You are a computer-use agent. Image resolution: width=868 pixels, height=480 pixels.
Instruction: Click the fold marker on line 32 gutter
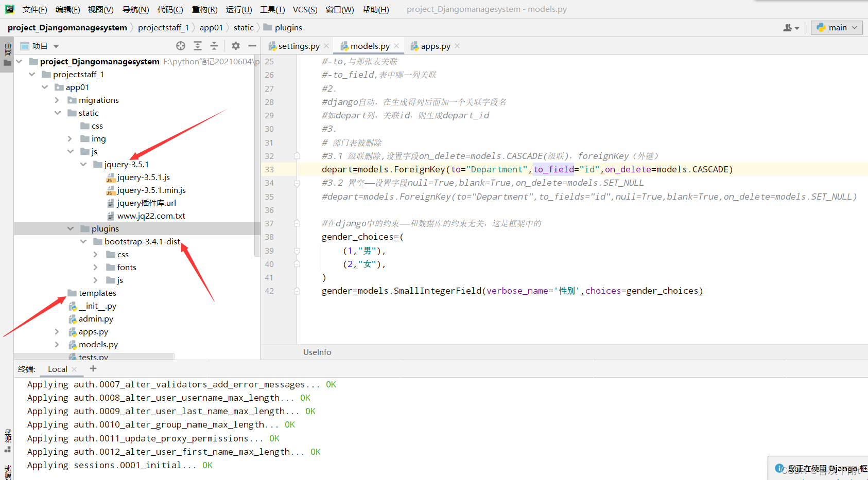(297, 156)
